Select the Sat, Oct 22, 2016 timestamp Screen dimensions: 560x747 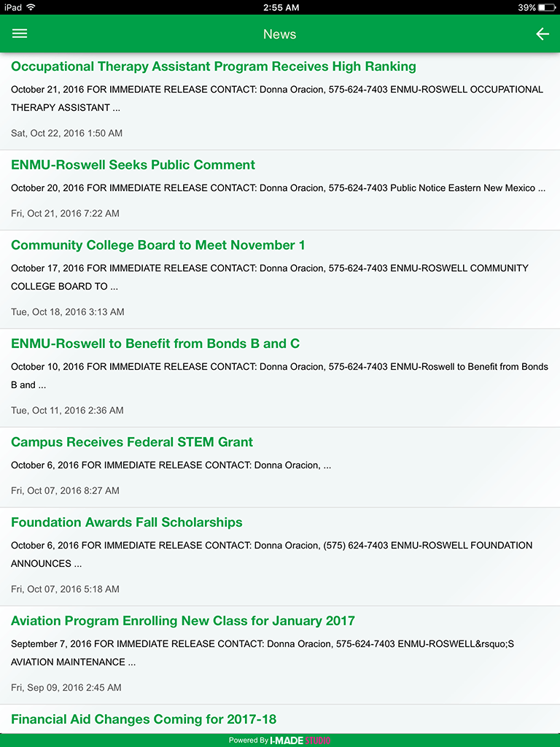pyautogui.click(x=66, y=133)
